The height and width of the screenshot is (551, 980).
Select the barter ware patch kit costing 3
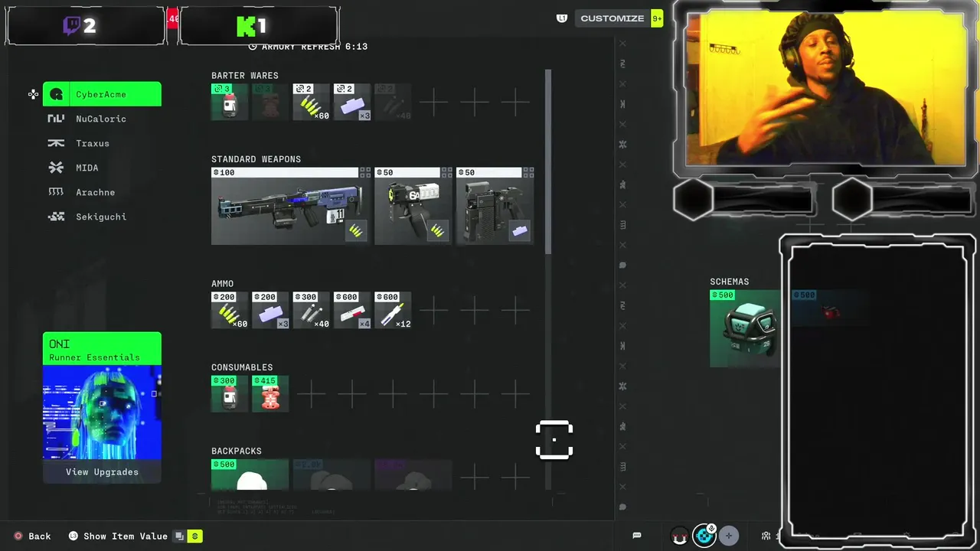point(230,103)
